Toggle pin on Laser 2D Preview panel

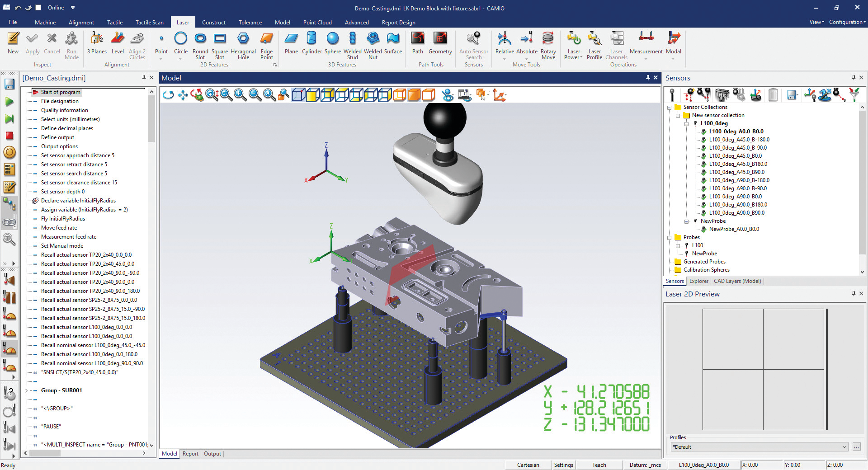(x=854, y=294)
